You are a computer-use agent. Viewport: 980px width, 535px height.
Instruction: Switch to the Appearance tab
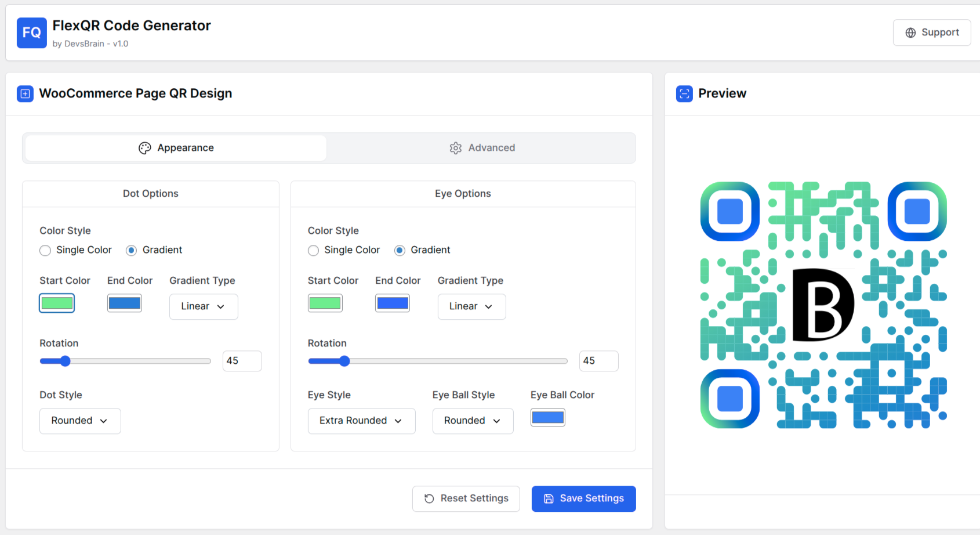[x=176, y=148]
